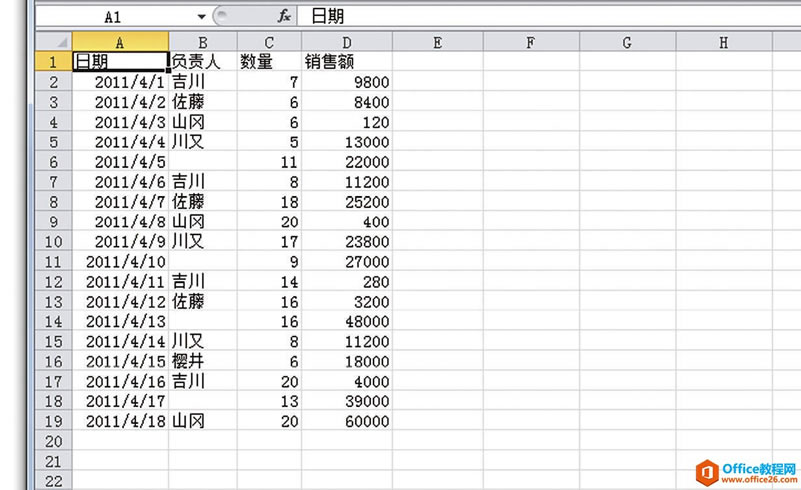Select row 6 header

(x=54, y=162)
